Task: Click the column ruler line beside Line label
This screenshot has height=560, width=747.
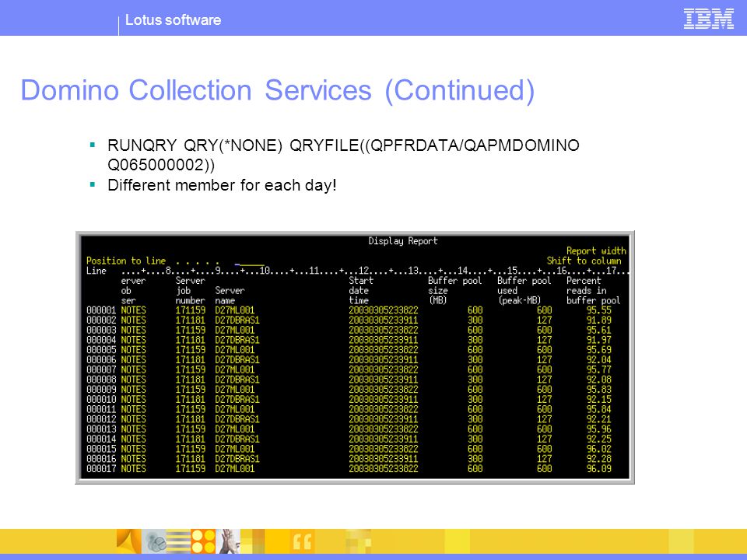Action: [x=375, y=271]
